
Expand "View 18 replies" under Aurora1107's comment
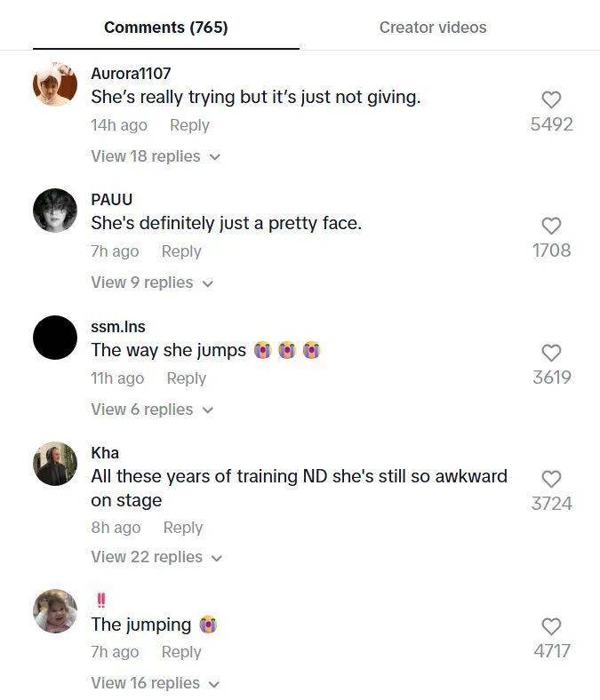click(x=155, y=156)
